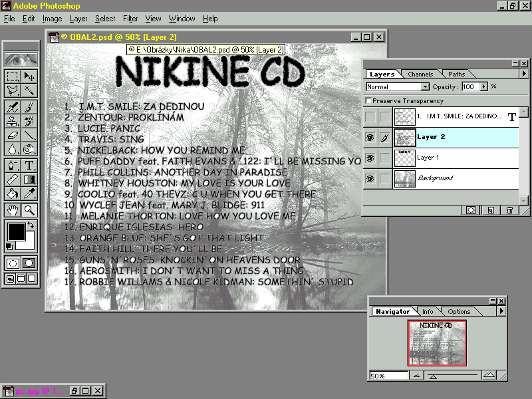Select the Polygon Lasso tool
Image resolution: width=532 pixels, height=399 pixels.
(x=13, y=90)
